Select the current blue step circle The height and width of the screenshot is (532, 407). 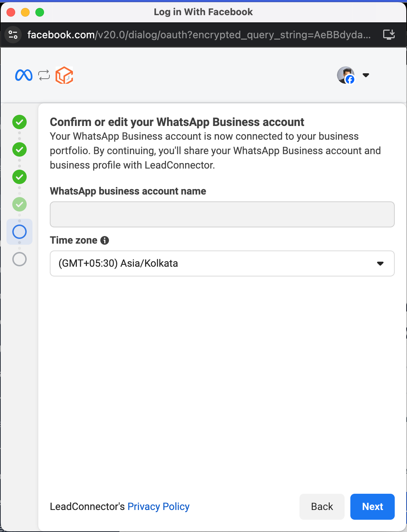(x=19, y=232)
